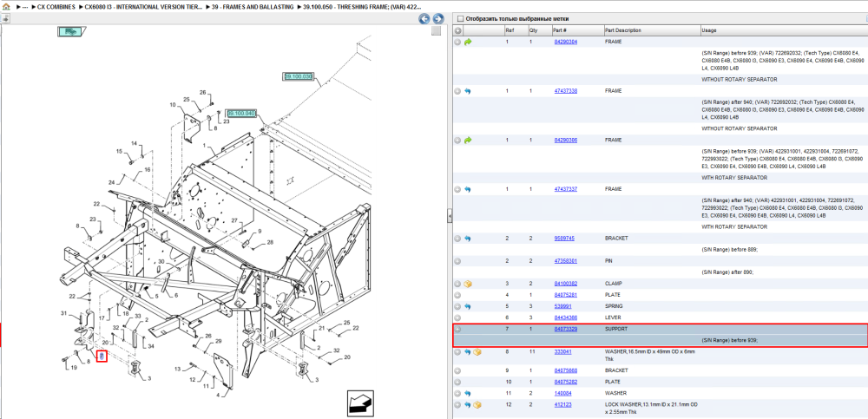
Task: Open part number link 84290304
Action: pyautogui.click(x=566, y=42)
